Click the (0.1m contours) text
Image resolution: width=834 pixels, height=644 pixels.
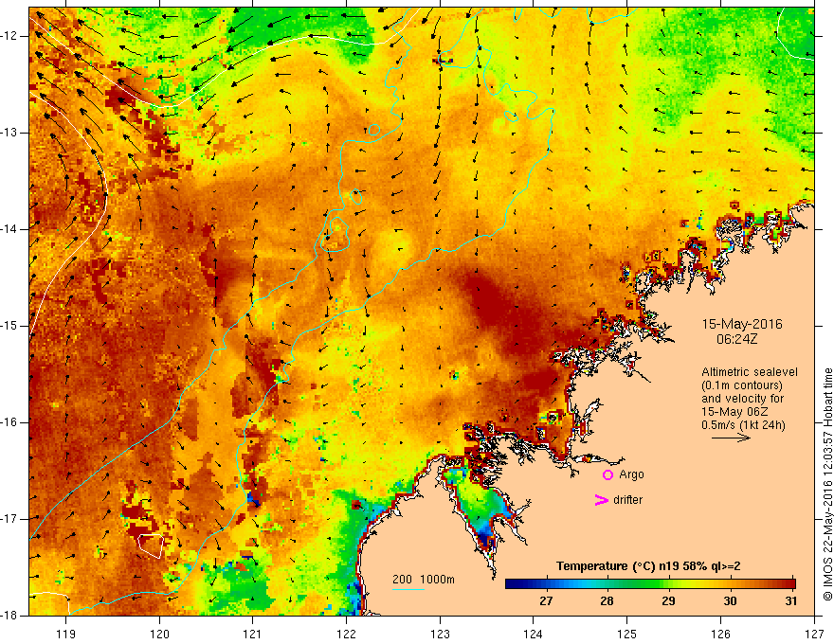click(742, 385)
